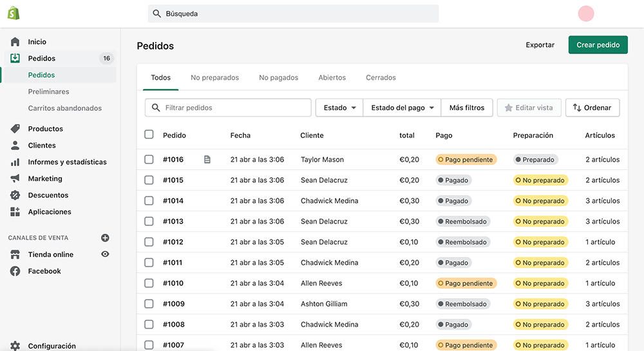The image size is (644, 351).
Task: Check the box for order #1012
Action: pyautogui.click(x=149, y=242)
